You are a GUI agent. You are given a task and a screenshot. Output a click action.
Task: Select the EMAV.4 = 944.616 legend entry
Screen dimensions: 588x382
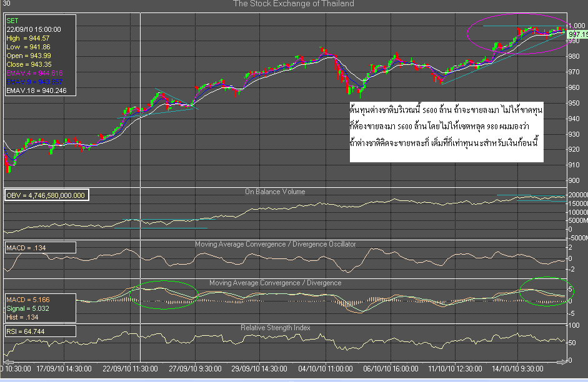pos(34,73)
